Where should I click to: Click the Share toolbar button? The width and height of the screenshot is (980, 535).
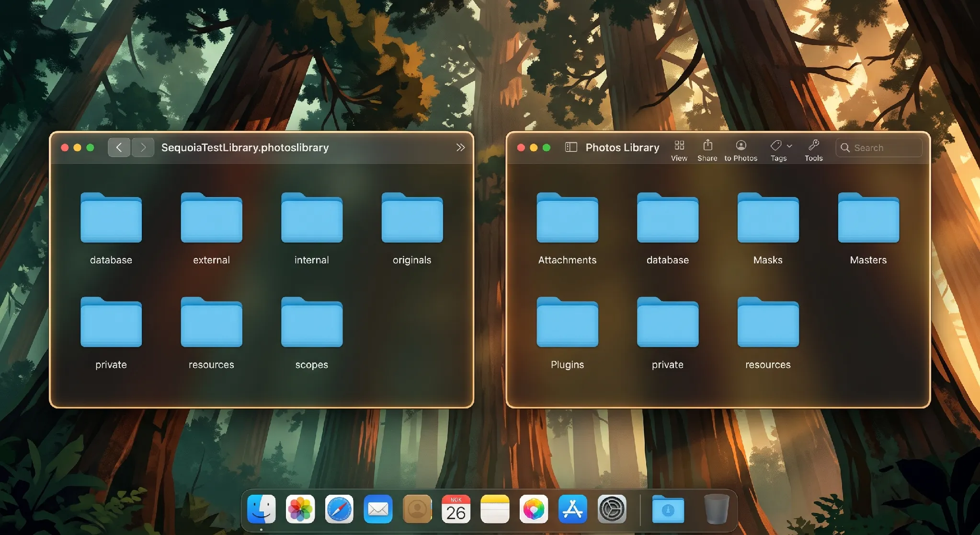click(707, 151)
